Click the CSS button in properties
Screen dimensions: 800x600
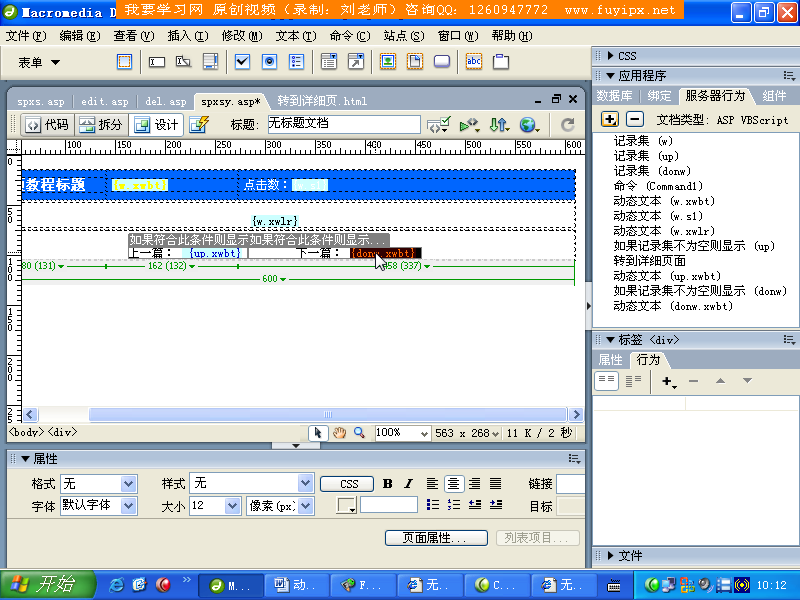click(349, 484)
